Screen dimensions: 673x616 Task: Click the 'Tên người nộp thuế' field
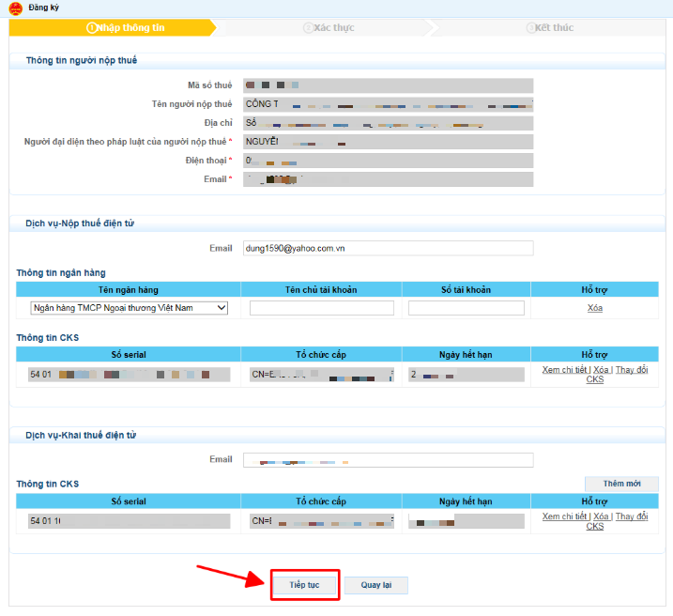[388, 104]
